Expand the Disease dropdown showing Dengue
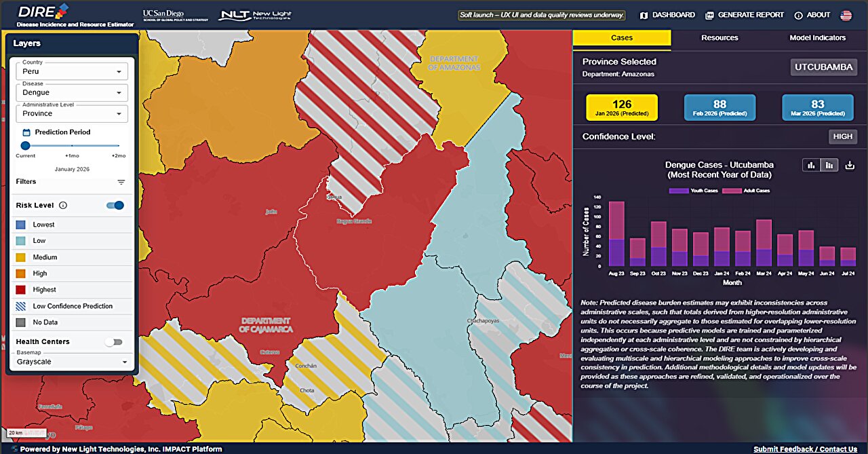Image resolution: width=868 pixels, height=454 pixels. tap(71, 92)
